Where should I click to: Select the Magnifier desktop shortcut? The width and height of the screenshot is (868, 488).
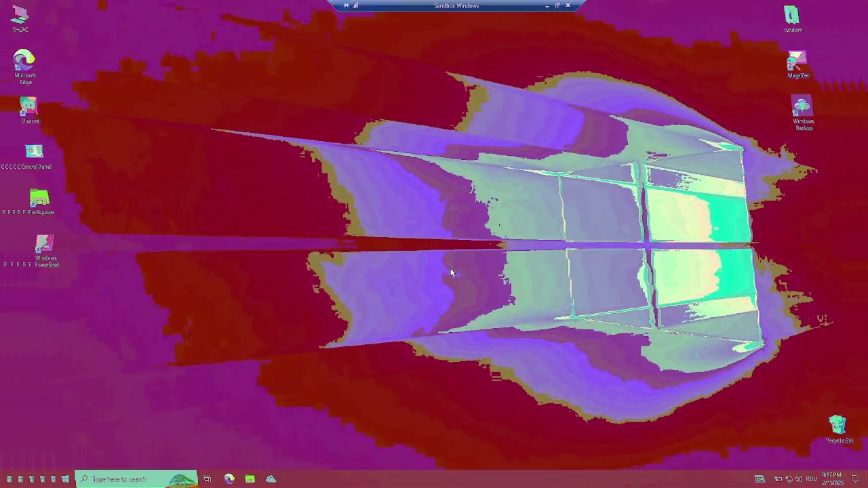(797, 65)
